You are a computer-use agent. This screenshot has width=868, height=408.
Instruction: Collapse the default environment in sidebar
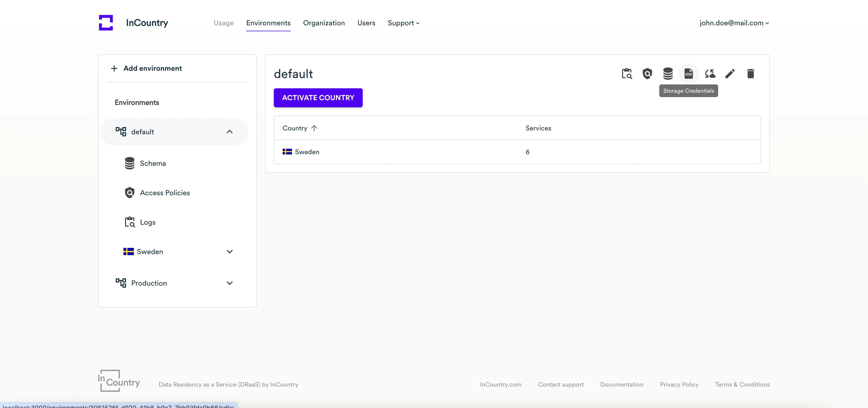tap(229, 132)
